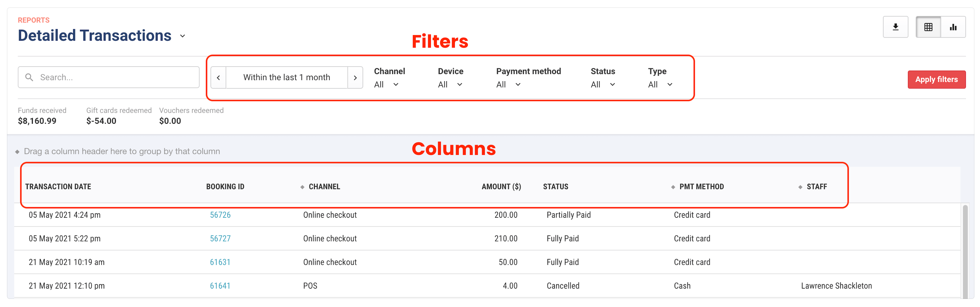Viewport: 980px width, 307px height.
Task: Sort by Transaction Date column header
Action: coord(58,187)
